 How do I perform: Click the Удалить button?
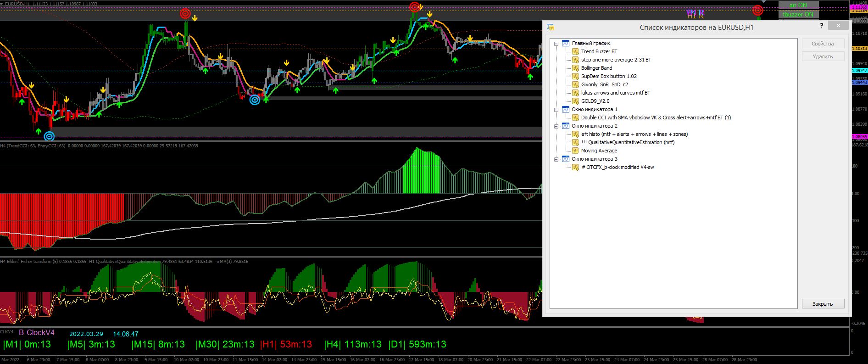(823, 56)
